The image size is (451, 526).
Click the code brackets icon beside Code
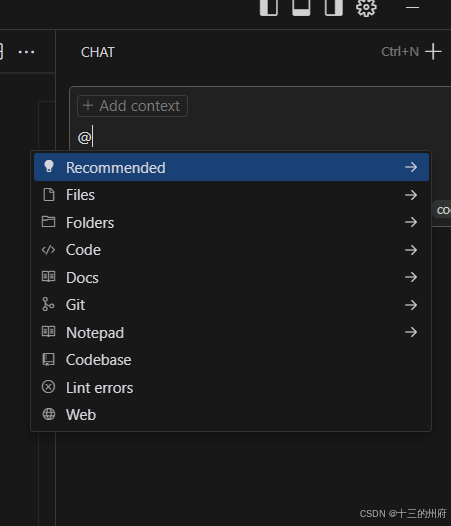click(x=48, y=250)
